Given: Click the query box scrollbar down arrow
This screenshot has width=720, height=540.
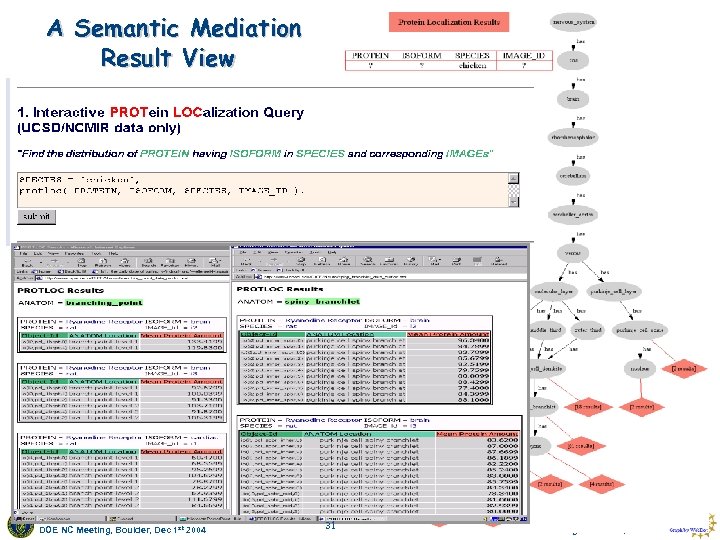Looking at the screenshot, I should (x=514, y=202).
